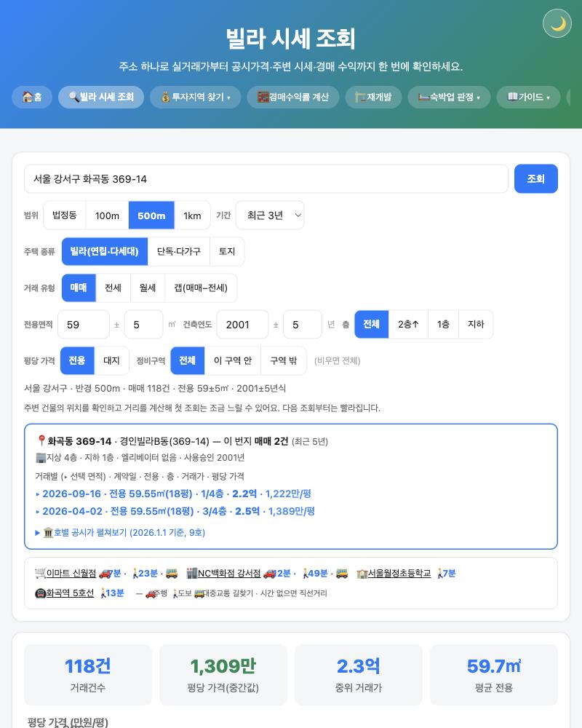Click the bus icon after 이마트 23분
The image size is (582, 728).
click(x=172, y=574)
